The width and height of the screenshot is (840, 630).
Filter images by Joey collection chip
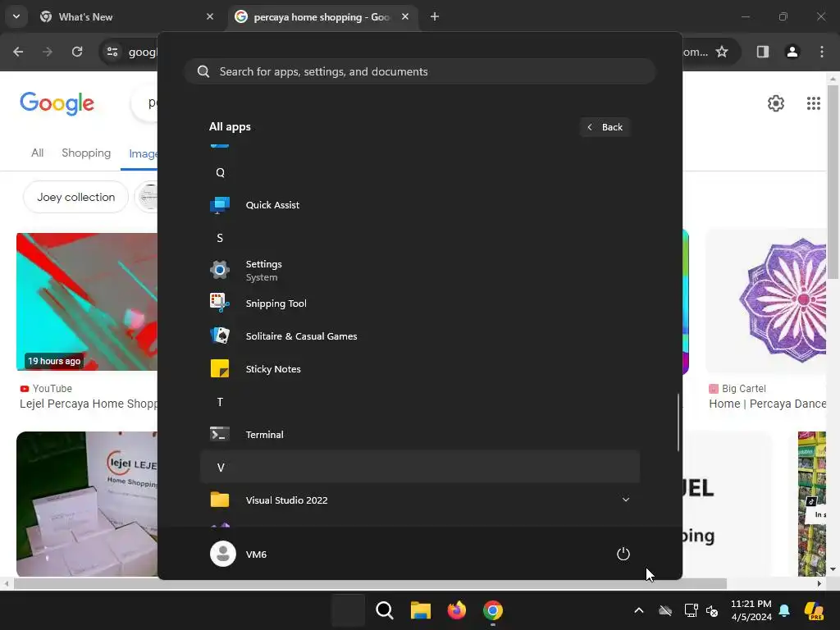[76, 197]
